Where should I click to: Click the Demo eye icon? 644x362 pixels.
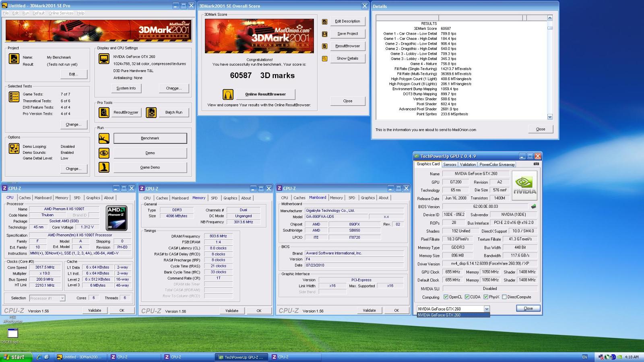click(104, 153)
